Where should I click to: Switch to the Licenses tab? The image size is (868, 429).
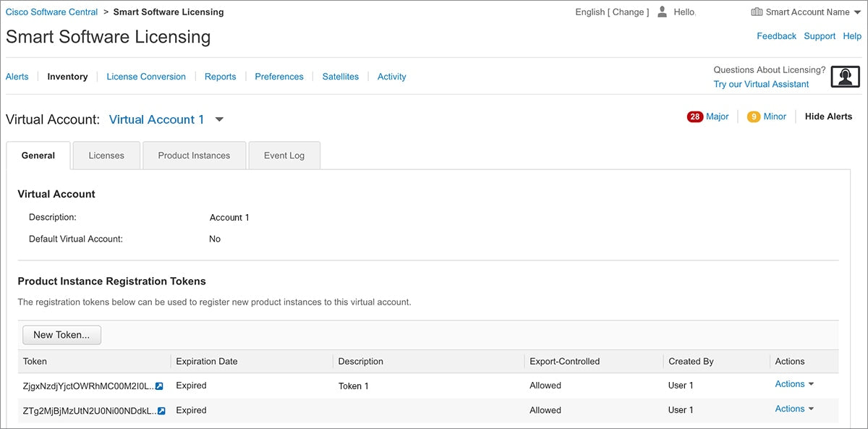106,155
